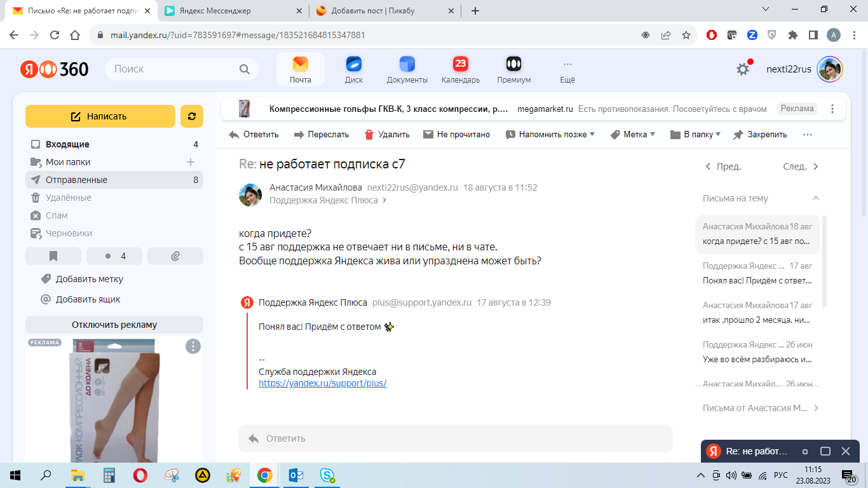The image size is (868, 488).
Task: Click Отключить рекламу button
Action: 114,325
